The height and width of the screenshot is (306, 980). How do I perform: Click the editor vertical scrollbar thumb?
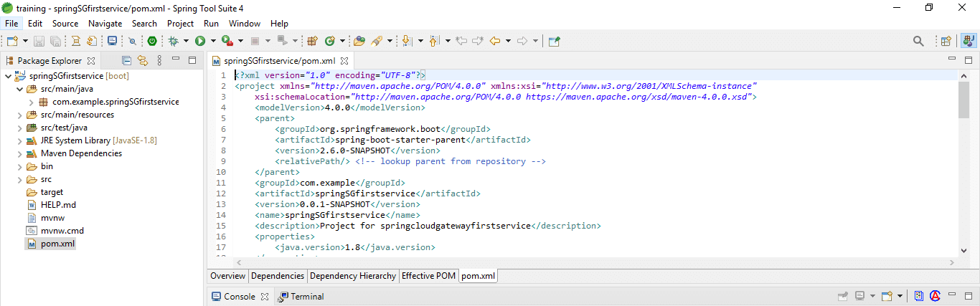[963, 99]
